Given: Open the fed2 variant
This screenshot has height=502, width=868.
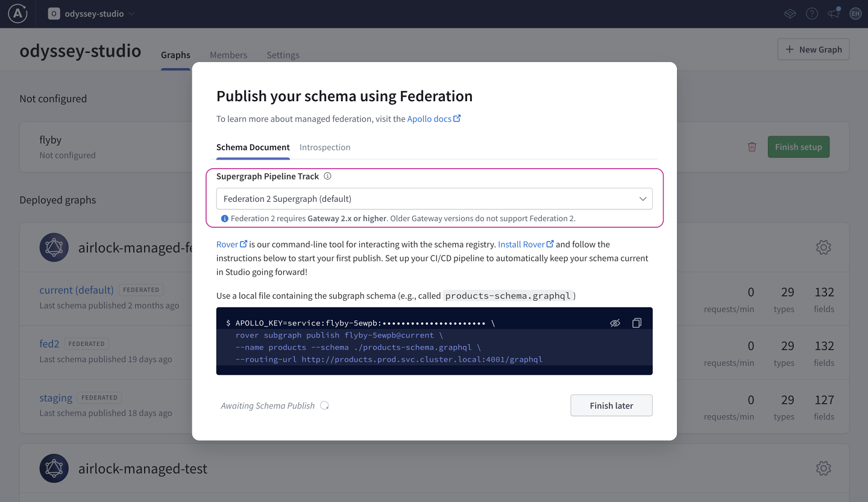Looking at the screenshot, I should coord(49,344).
